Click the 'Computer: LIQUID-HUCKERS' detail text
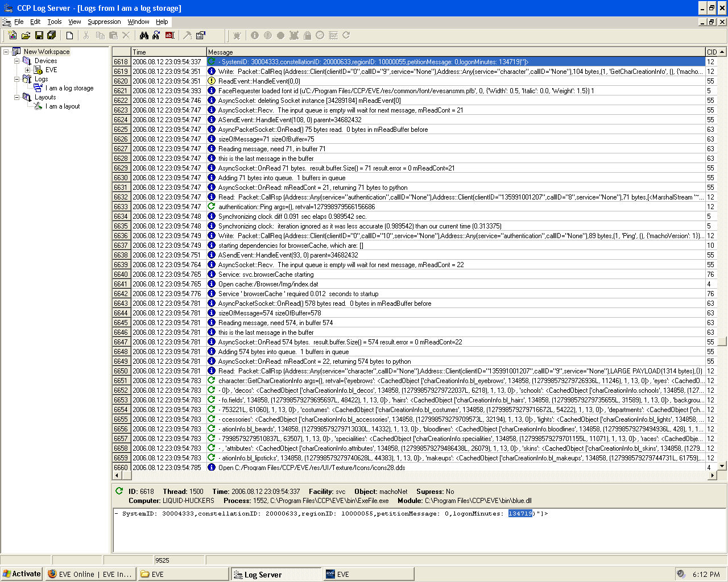 pyautogui.click(x=171, y=501)
